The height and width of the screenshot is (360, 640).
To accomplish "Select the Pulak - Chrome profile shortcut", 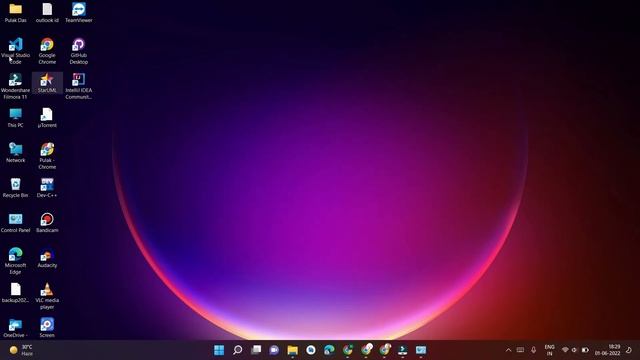I will 47,156.
